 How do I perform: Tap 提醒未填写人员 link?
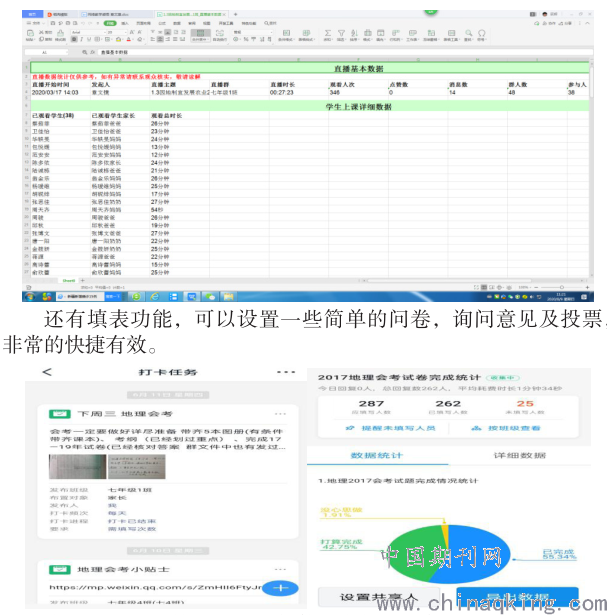point(391,428)
